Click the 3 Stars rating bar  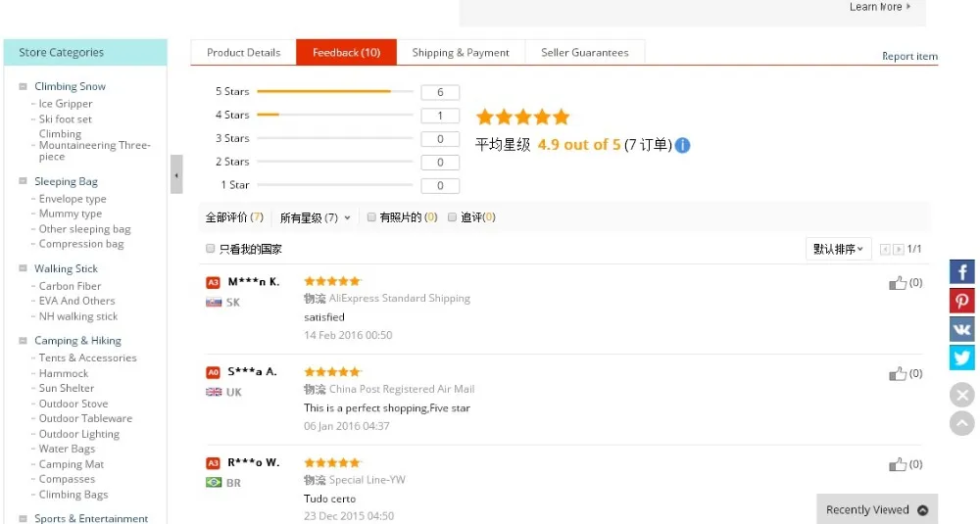[335, 138]
